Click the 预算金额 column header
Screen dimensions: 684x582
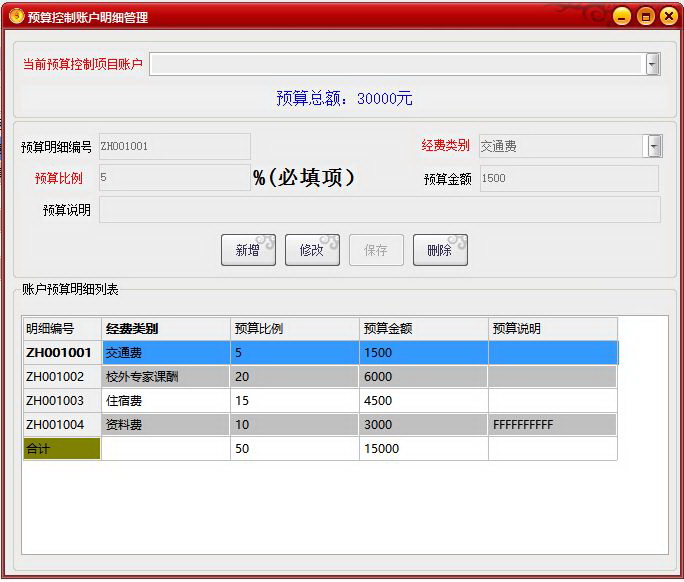pyautogui.click(x=424, y=329)
